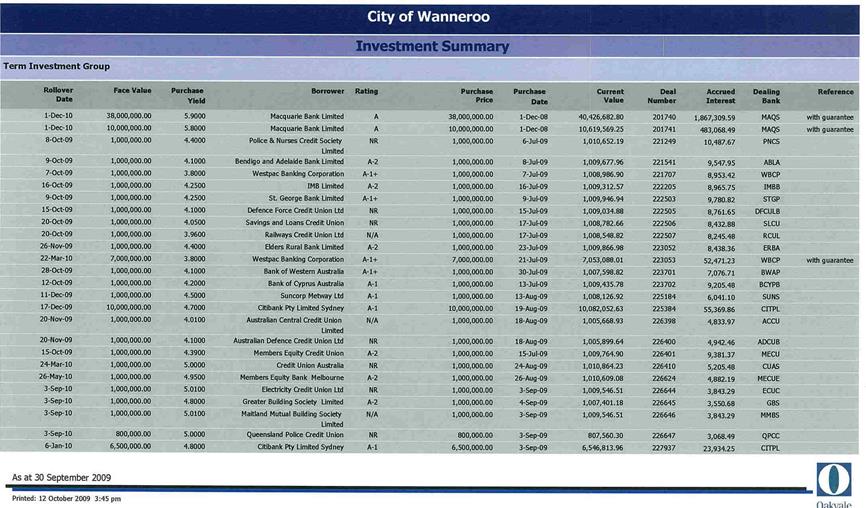Select Bendigo and Adelaide Bank Limited
The height and width of the screenshot is (508, 866).
point(289,162)
